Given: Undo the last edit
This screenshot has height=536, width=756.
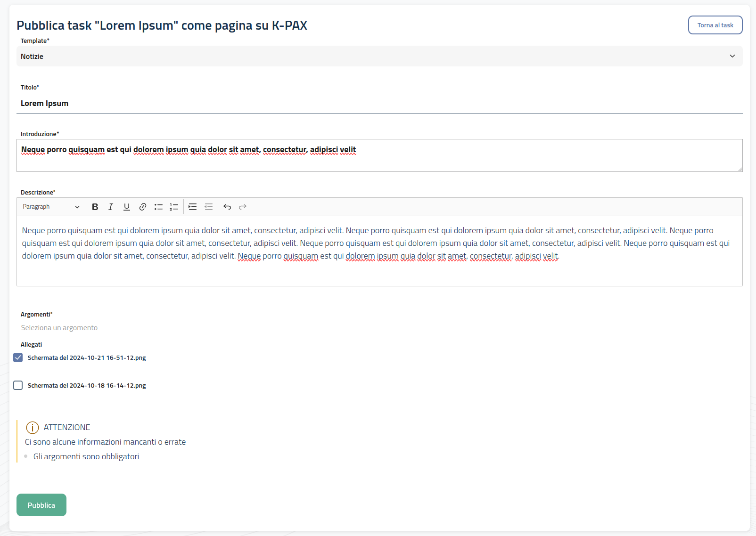Looking at the screenshot, I should pyautogui.click(x=227, y=207).
